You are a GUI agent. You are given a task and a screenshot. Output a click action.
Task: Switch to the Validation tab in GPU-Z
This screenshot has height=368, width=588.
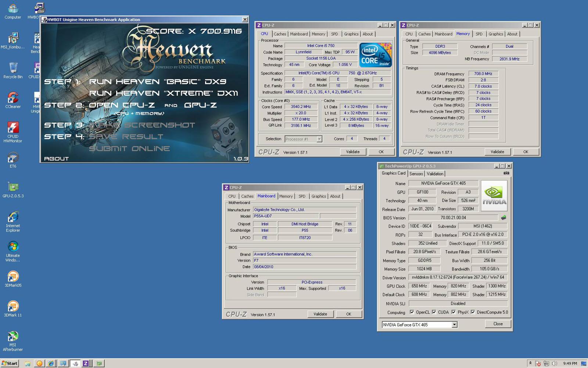tap(435, 174)
